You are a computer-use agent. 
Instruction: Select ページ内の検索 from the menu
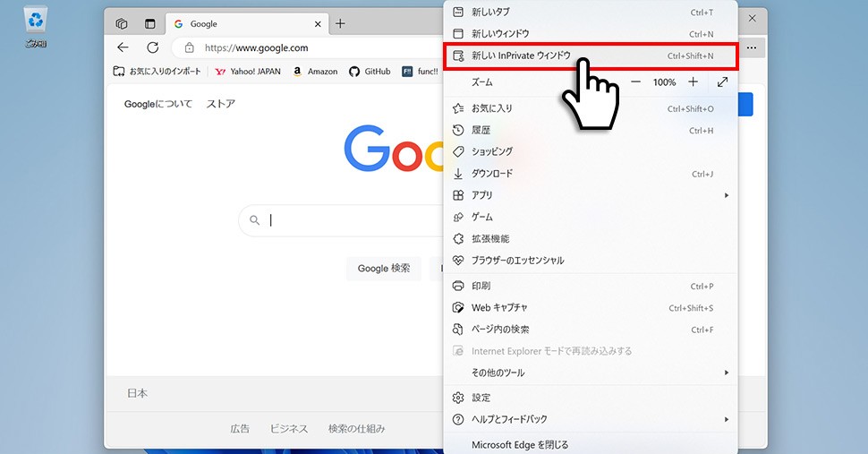point(591,330)
